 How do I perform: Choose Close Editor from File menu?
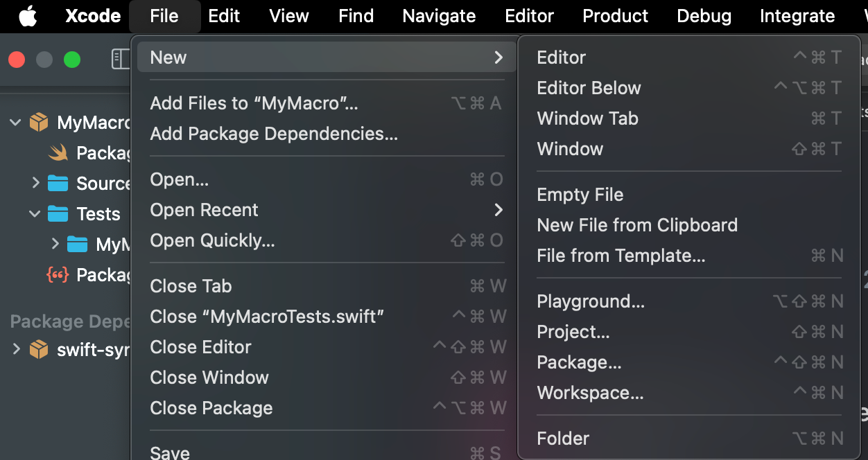[200, 347]
